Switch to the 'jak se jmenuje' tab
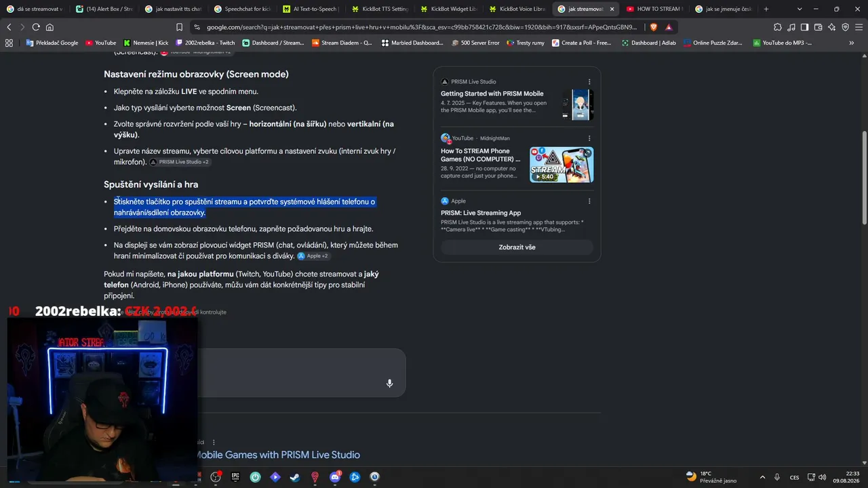868x488 pixels. tap(725, 9)
